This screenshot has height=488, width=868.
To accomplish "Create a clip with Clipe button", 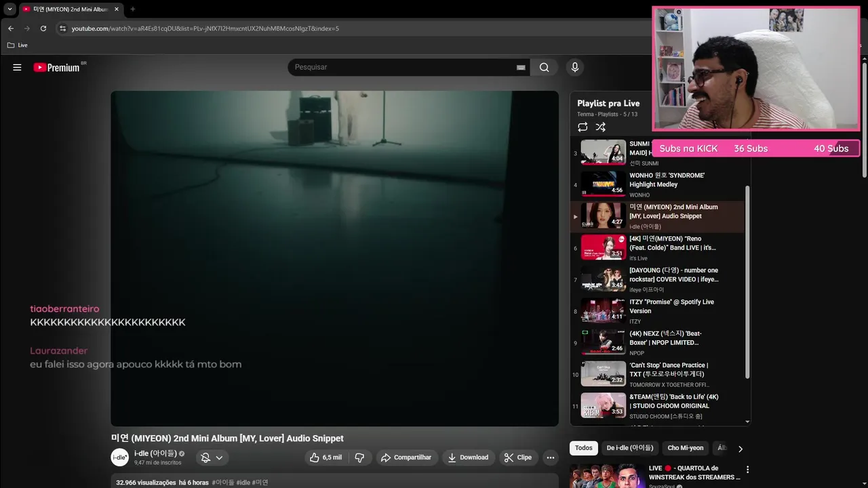I will pos(517,457).
